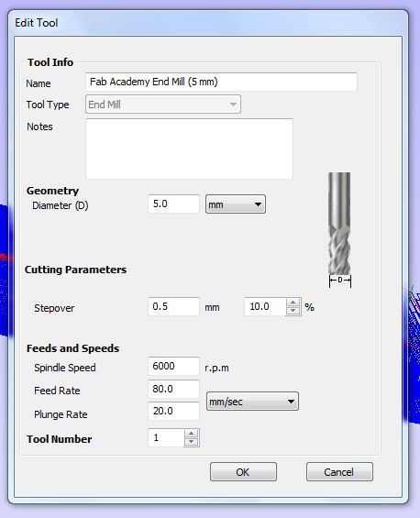
Task: Select the Plunge Rate value field
Action: coord(174,411)
